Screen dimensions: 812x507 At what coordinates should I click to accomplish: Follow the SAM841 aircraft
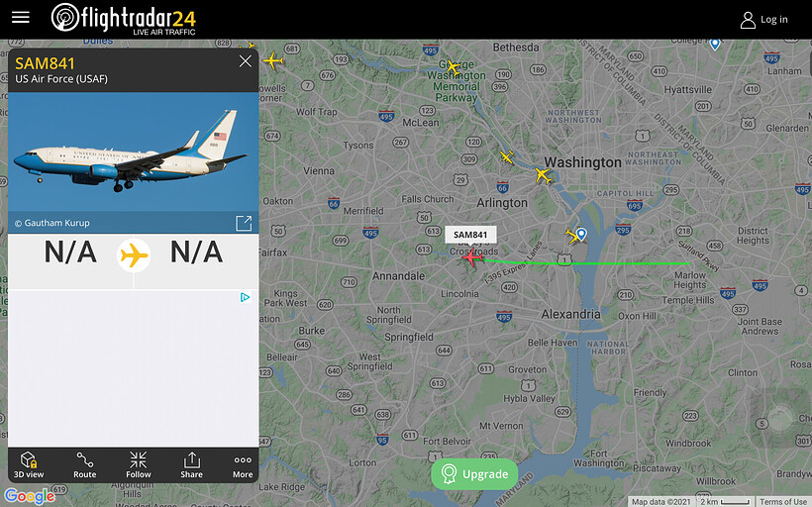click(x=139, y=464)
